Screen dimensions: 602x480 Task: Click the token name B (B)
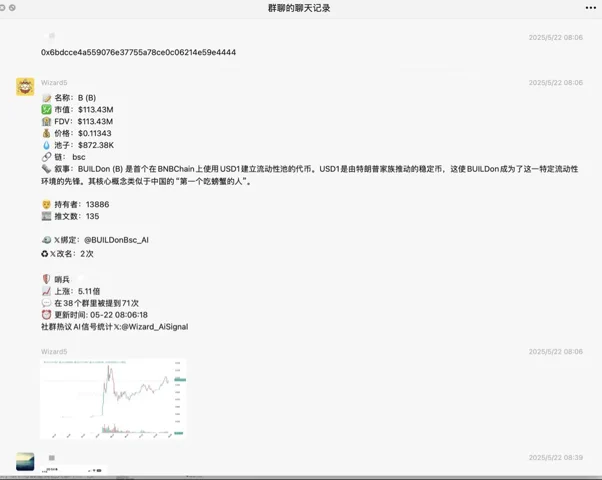87,98
